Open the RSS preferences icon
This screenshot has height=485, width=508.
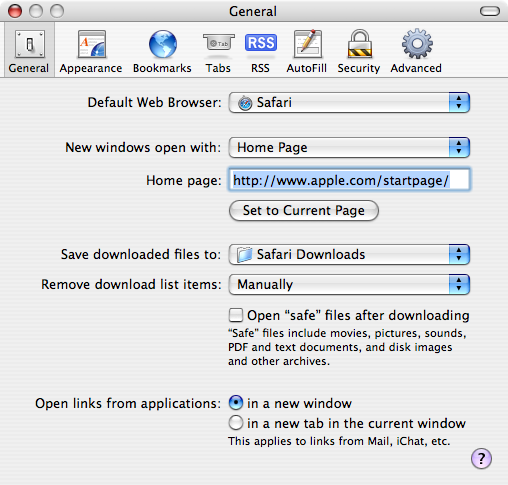coord(261,43)
